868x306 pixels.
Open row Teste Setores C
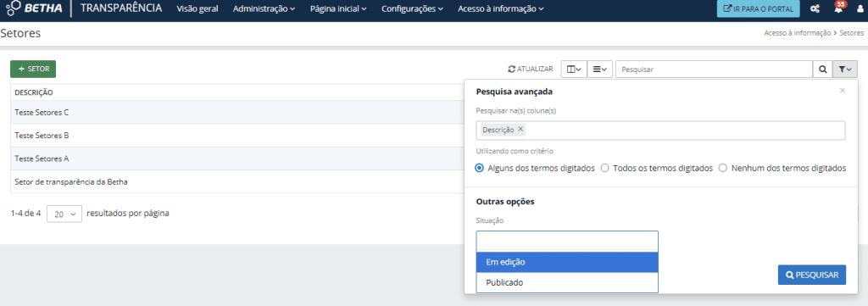237,113
